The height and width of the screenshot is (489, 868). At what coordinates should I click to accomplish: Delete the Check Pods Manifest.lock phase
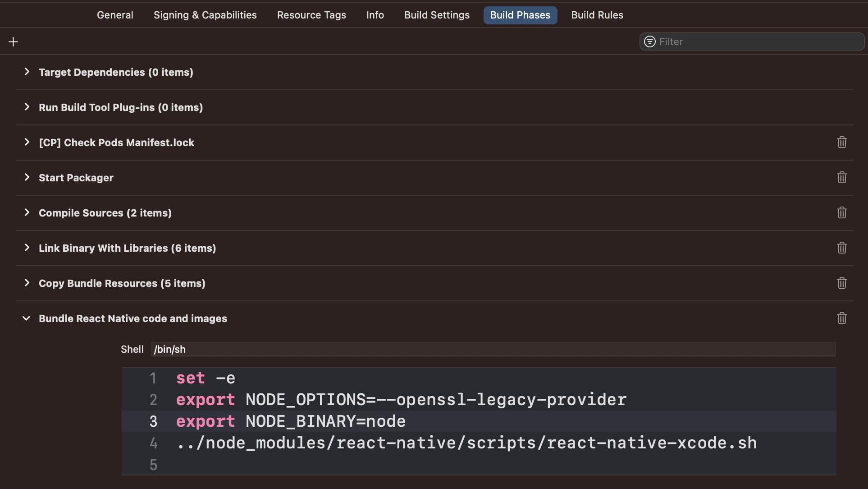(x=841, y=143)
